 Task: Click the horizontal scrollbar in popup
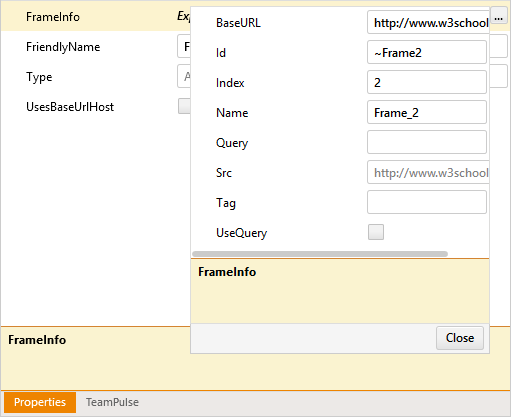pos(320,254)
